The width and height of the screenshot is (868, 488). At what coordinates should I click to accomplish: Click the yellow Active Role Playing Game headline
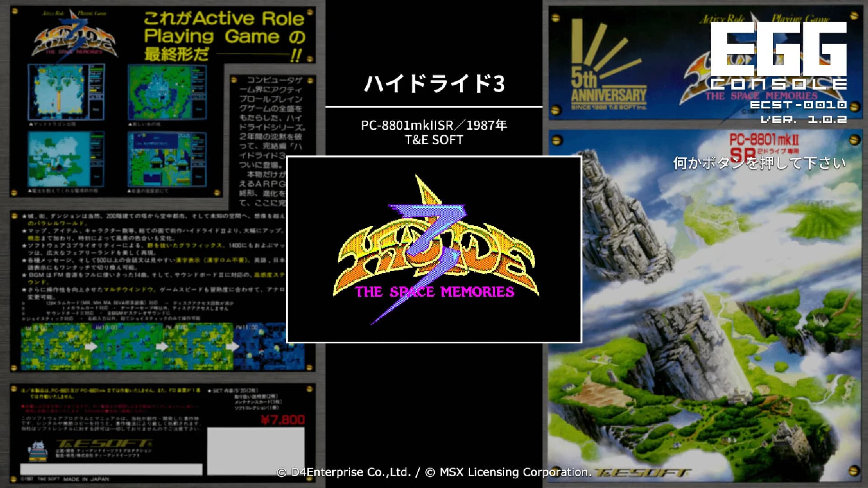pyautogui.click(x=225, y=36)
